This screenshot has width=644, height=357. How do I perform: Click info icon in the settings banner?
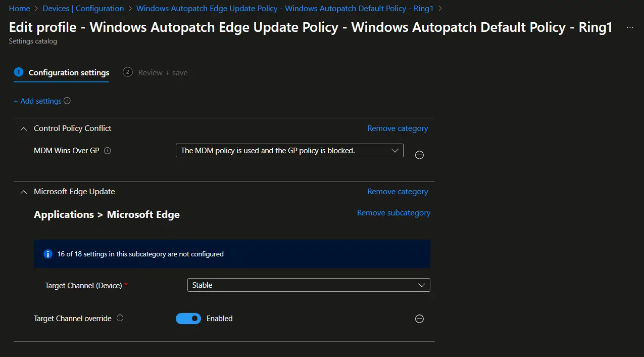click(48, 253)
